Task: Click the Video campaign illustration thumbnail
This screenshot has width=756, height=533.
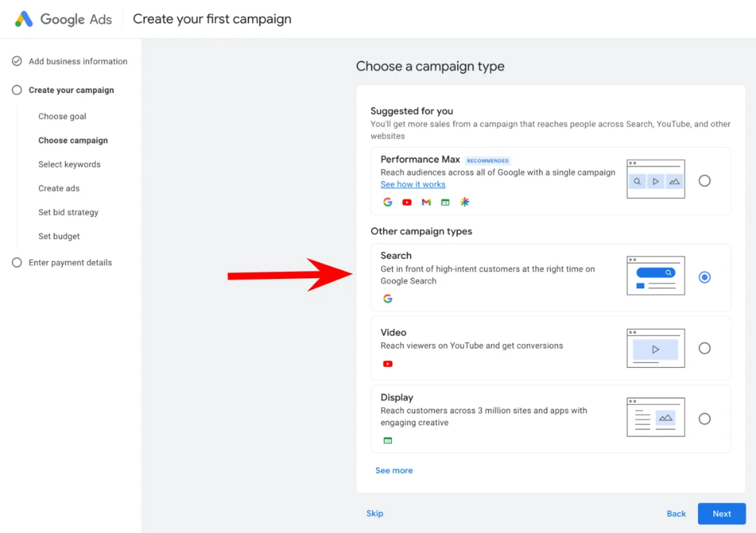Action: (x=656, y=348)
